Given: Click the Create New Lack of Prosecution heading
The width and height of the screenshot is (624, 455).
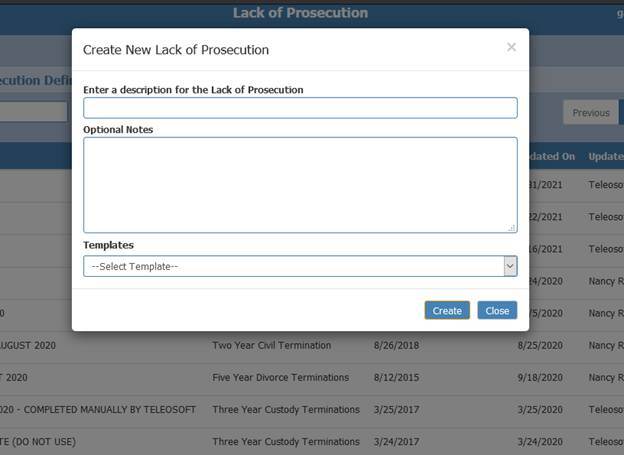Looking at the screenshot, I should tap(176, 50).
